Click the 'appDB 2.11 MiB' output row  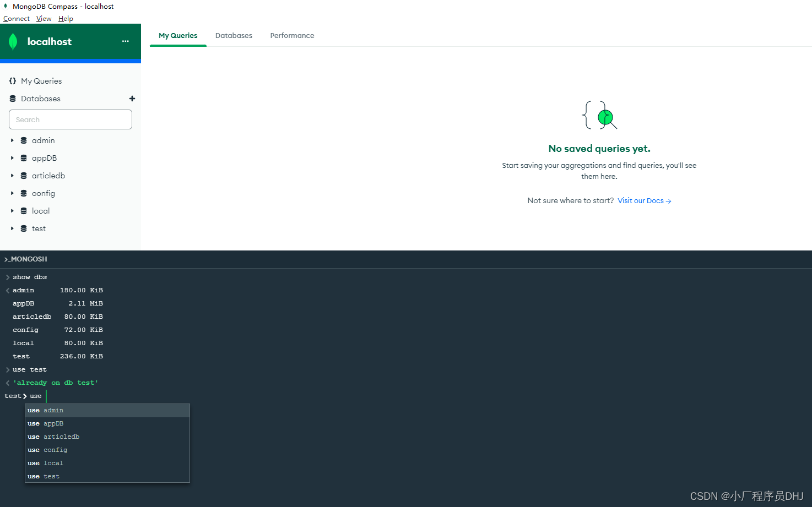[x=58, y=303]
